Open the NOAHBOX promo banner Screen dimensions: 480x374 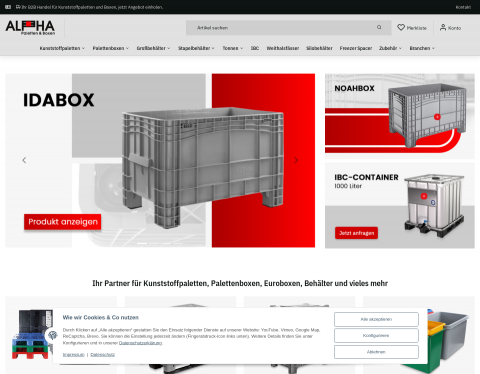(400, 116)
